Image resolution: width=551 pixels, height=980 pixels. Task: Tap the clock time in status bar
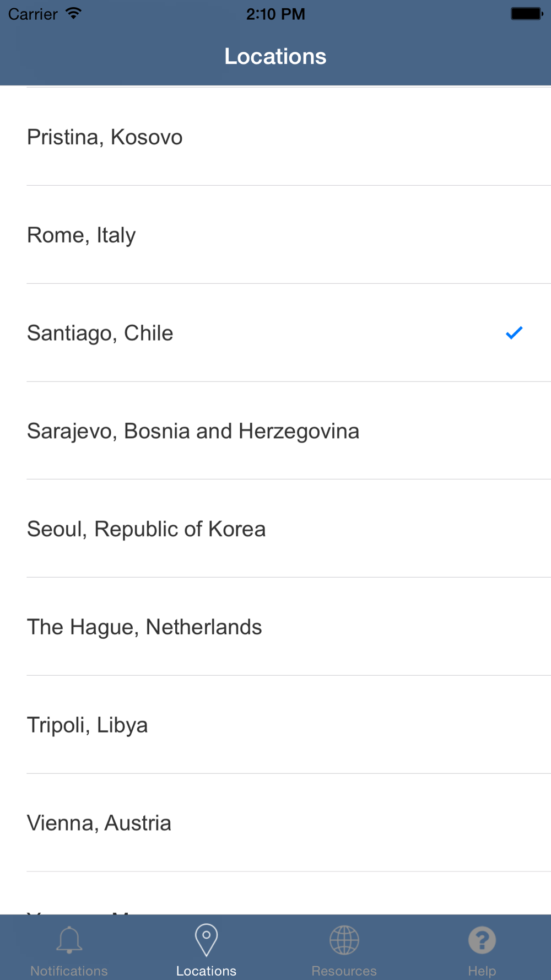[275, 14]
